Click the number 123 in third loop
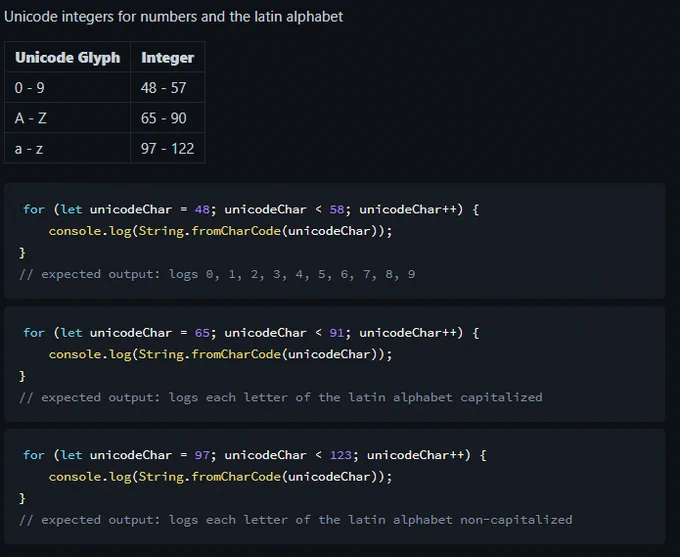The width and height of the screenshot is (680, 557). click(341, 455)
